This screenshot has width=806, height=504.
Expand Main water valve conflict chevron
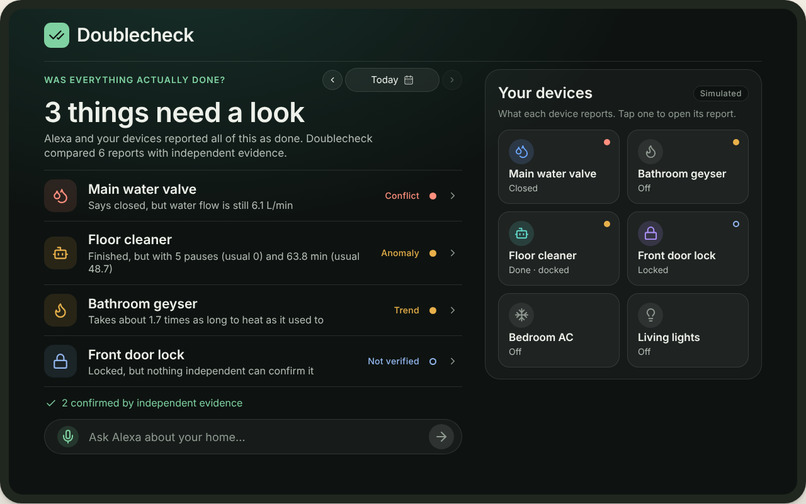[452, 196]
